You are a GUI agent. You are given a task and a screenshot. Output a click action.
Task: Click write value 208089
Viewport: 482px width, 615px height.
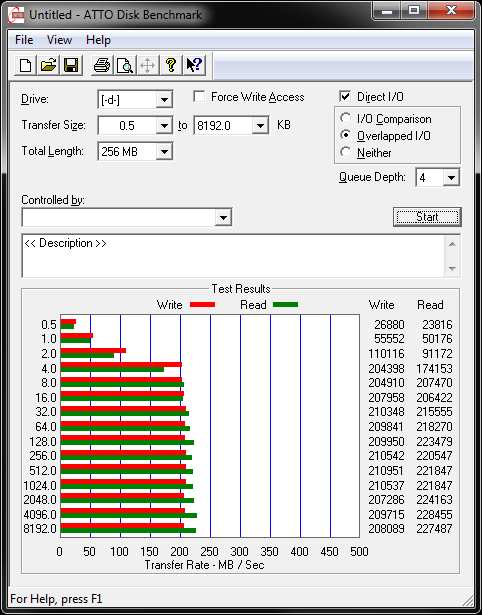(386, 528)
